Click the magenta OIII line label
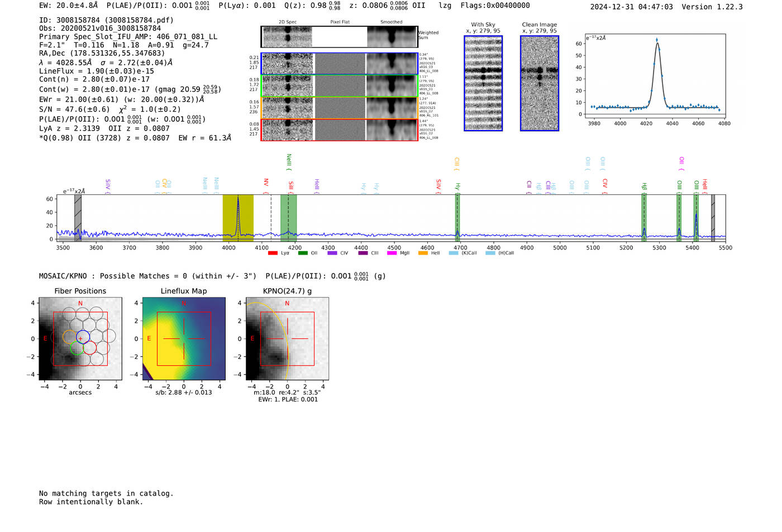Screen dimensions: 782x532 pos(681,164)
